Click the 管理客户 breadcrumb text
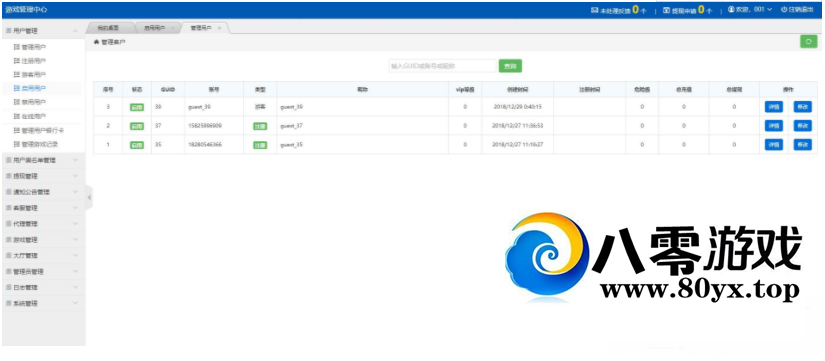This screenshot has height=361, width=825. [114, 42]
